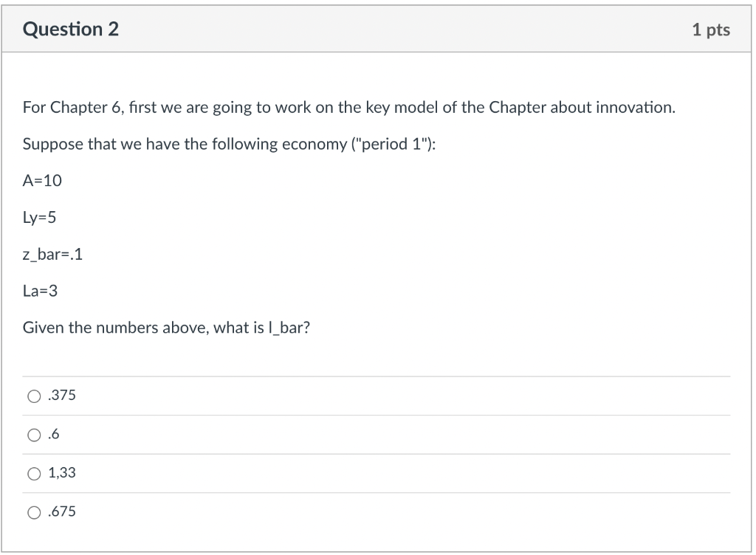Click the z_bar=.1 text
This screenshot has height=555, width=756.
pos(52,255)
